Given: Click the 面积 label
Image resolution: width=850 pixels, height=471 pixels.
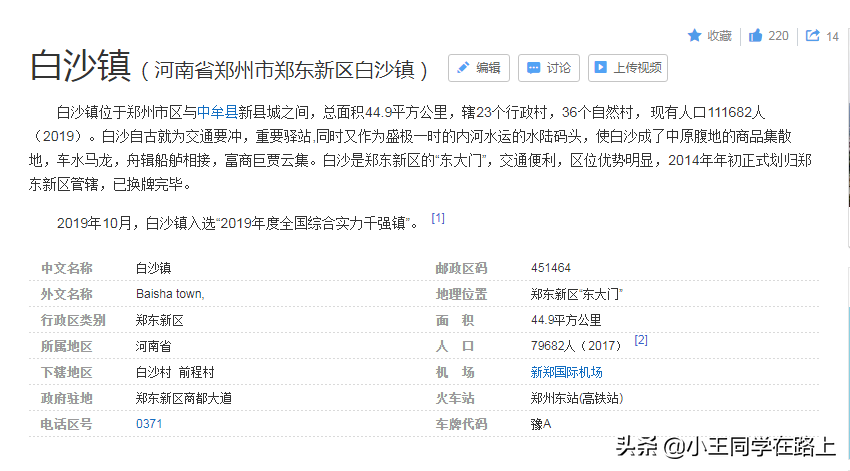Looking at the screenshot, I should 455,320.
